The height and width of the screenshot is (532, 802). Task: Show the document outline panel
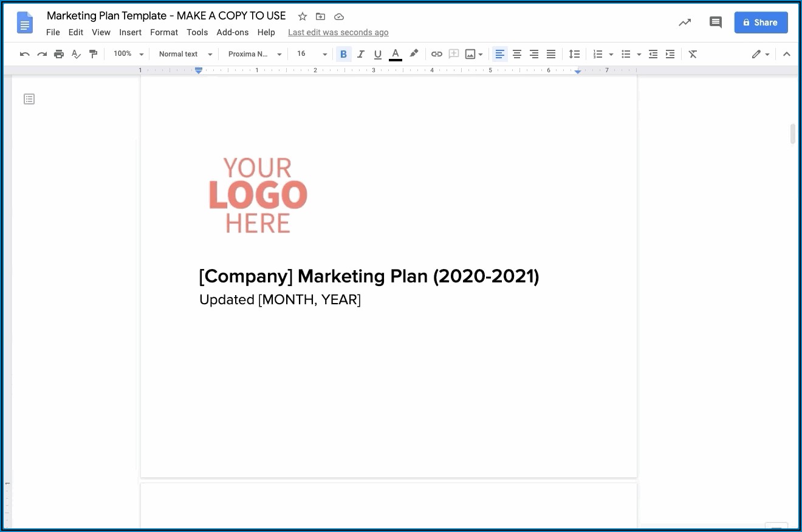point(29,99)
